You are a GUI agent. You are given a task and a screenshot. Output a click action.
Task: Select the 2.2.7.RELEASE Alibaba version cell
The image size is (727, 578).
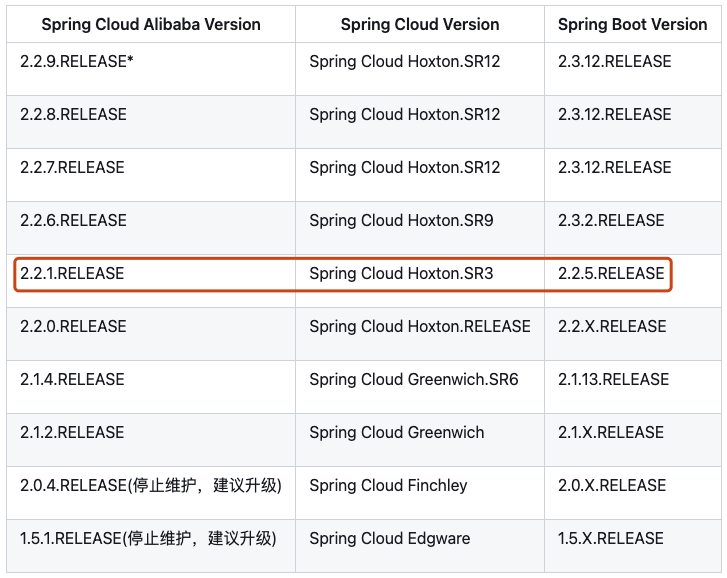pos(72,168)
